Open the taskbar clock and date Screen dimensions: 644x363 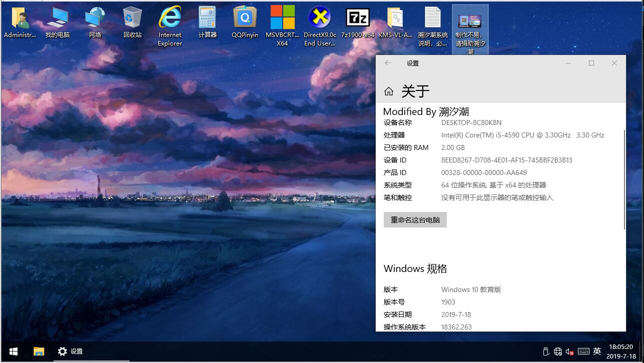[x=621, y=351]
